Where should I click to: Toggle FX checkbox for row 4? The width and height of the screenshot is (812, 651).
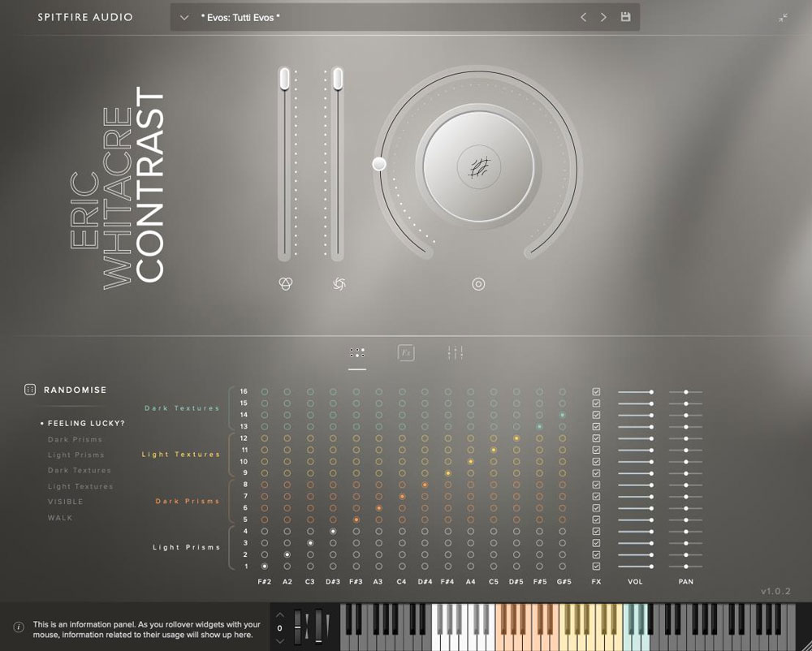coord(596,532)
